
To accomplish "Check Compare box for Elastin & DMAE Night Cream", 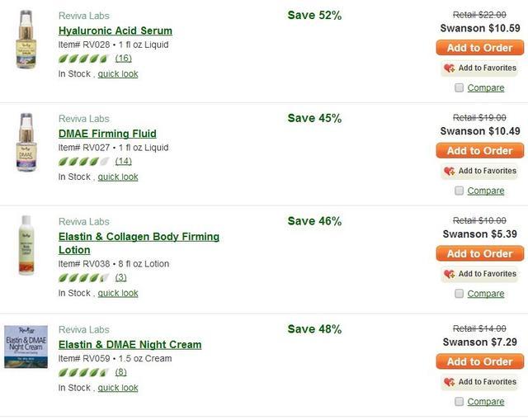I will (459, 402).
